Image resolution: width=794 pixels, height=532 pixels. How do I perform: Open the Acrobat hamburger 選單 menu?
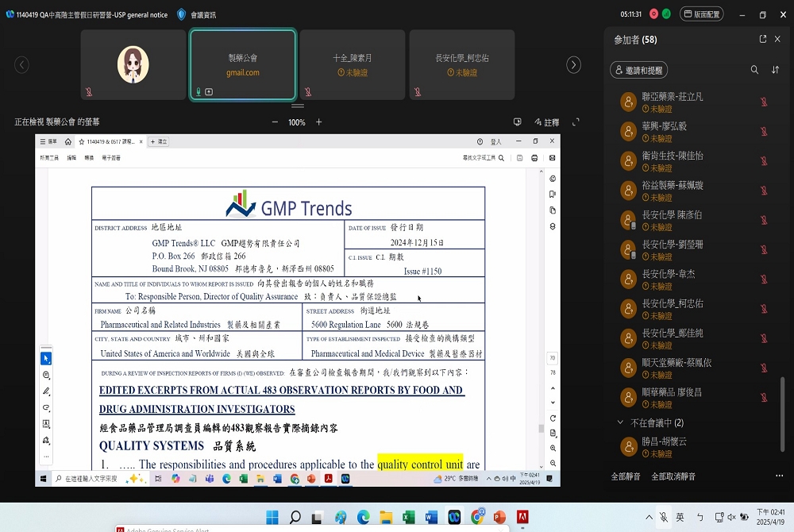pos(48,141)
